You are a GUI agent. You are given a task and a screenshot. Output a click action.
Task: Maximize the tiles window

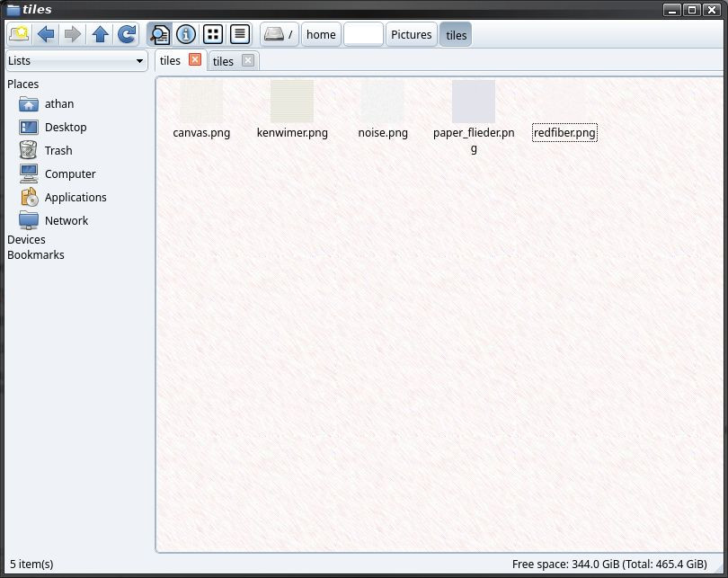tap(692, 9)
